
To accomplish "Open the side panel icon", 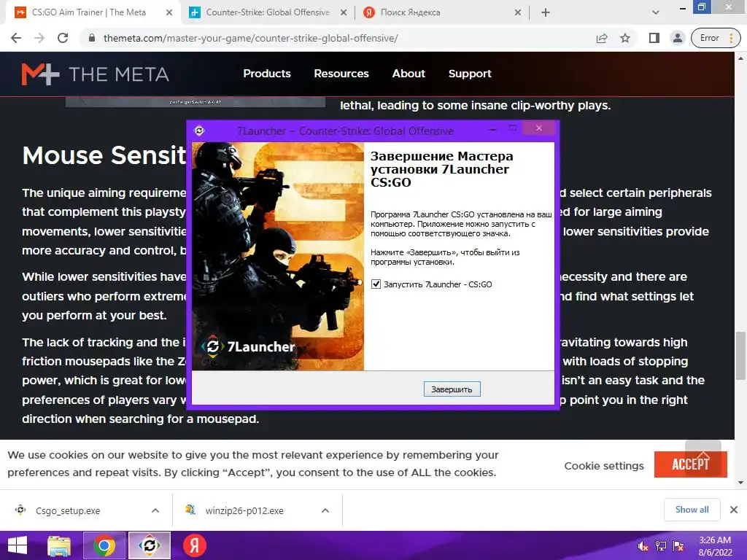I will coord(654,38).
